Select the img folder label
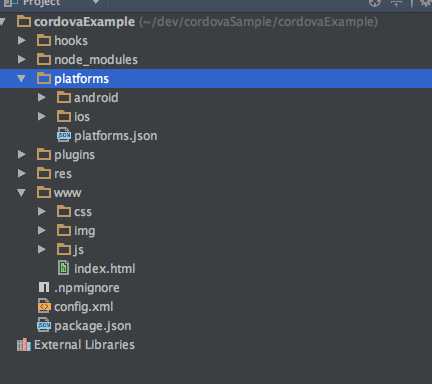 pos(85,231)
